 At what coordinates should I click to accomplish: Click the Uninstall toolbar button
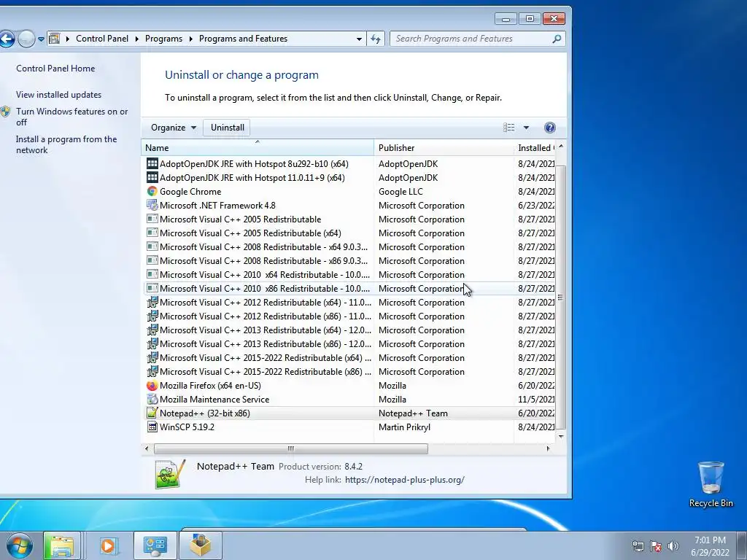pos(228,128)
